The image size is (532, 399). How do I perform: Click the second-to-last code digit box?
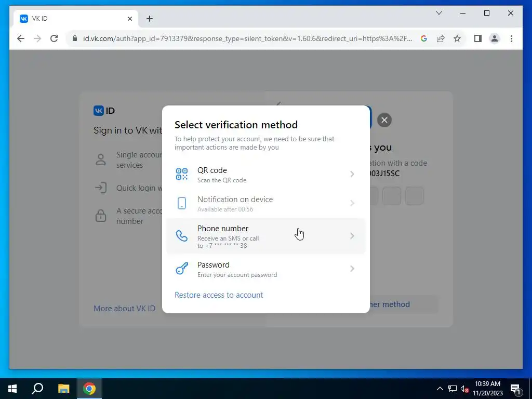tap(392, 196)
